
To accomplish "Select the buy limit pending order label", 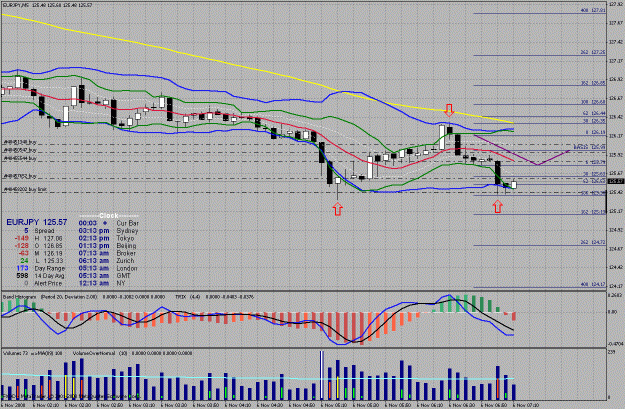I will (25, 189).
